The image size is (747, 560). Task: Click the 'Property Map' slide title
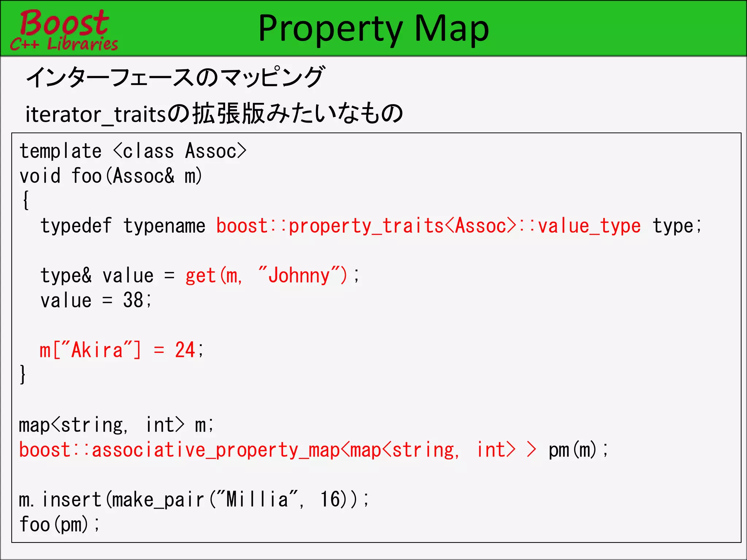[x=373, y=28]
